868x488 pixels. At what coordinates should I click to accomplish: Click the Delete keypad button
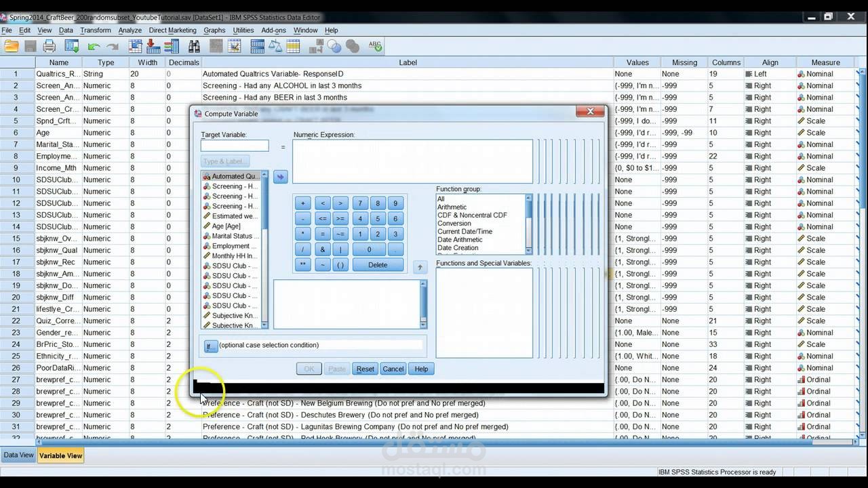[x=378, y=265]
